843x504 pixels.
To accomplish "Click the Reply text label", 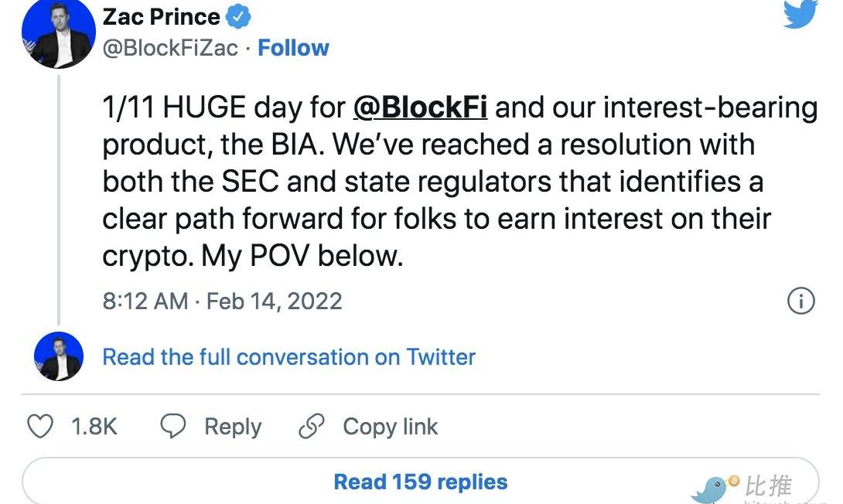I will click(x=233, y=427).
